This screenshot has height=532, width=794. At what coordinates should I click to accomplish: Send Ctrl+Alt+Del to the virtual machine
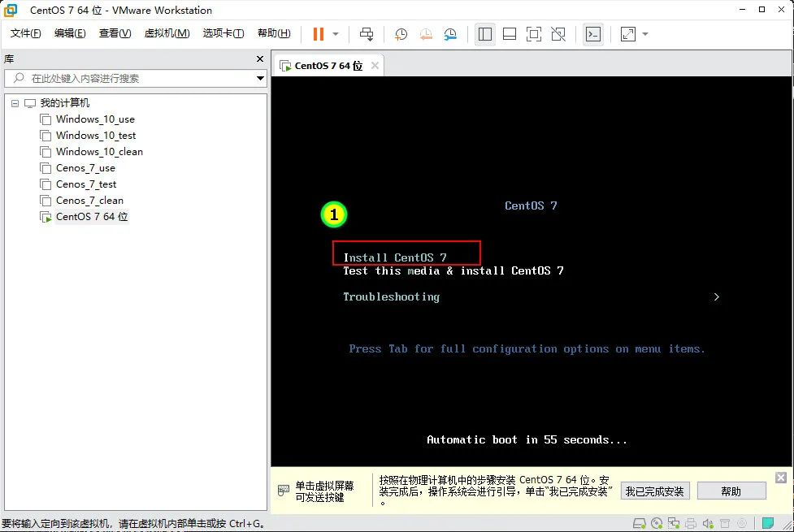[367, 34]
